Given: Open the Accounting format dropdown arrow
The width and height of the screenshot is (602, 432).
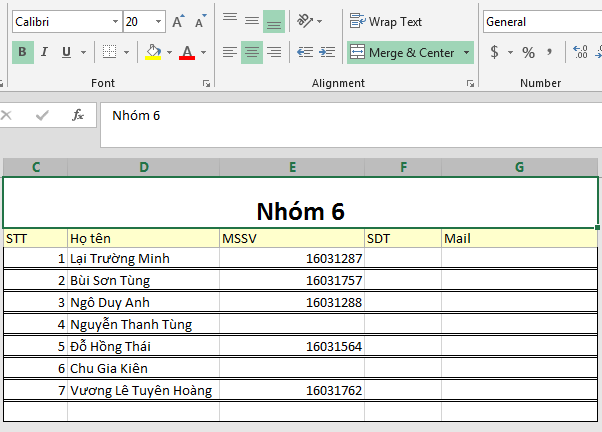Looking at the screenshot, I should [x=510, y=53].
